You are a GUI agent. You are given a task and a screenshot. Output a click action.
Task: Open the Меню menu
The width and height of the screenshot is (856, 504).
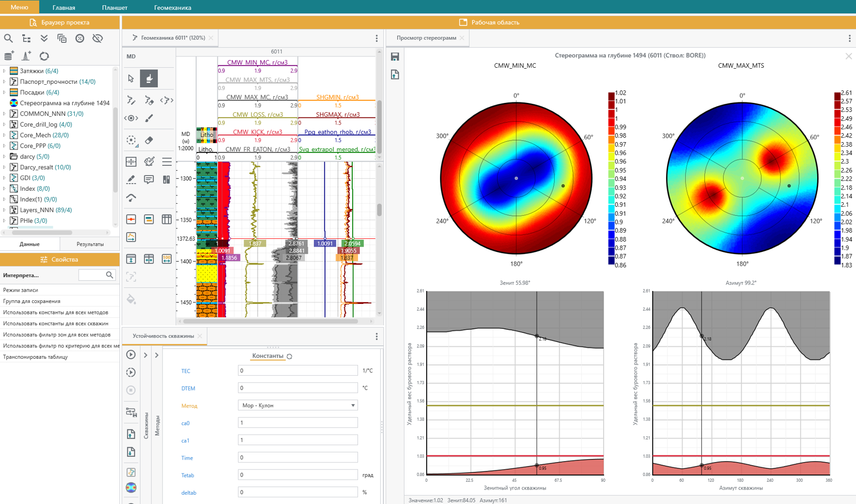[x=19, y=7]
